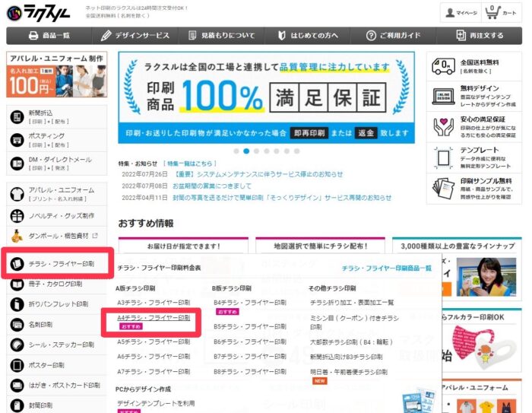This screenshot has width=532, height=413.
Task: Click woman photo in 3,000種類 lineup card
Action: [x=486, y=277]
